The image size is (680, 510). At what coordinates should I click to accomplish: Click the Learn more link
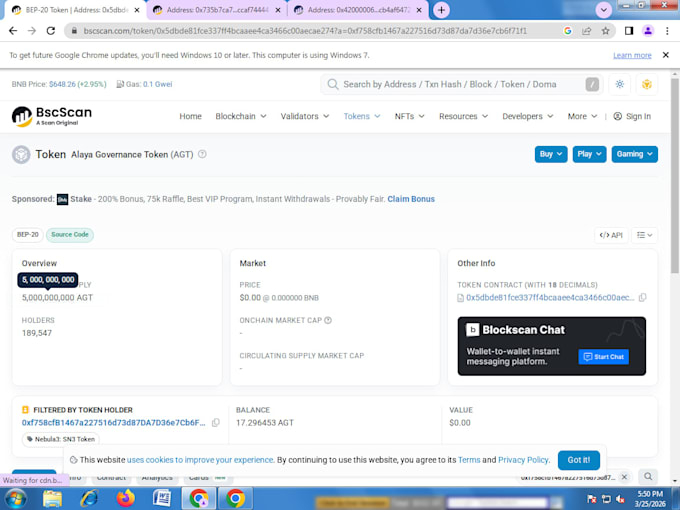[632, 55]
